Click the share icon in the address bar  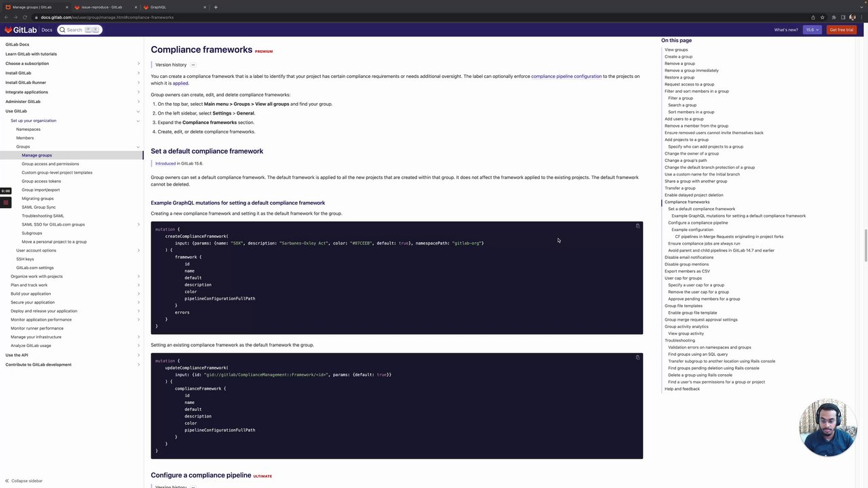pos(813,17)
